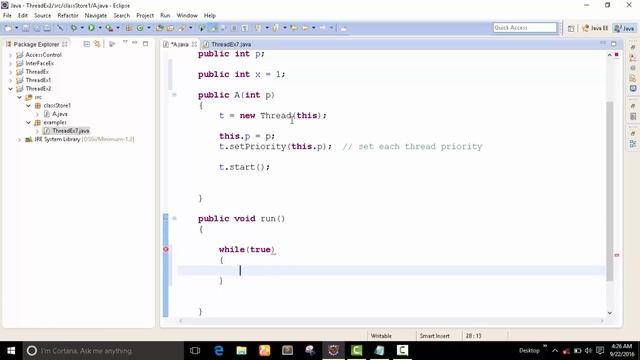Collapse the run() method fold marker
Image resolution: width=640 pixels, height=360 pixels.
[174, 218]
